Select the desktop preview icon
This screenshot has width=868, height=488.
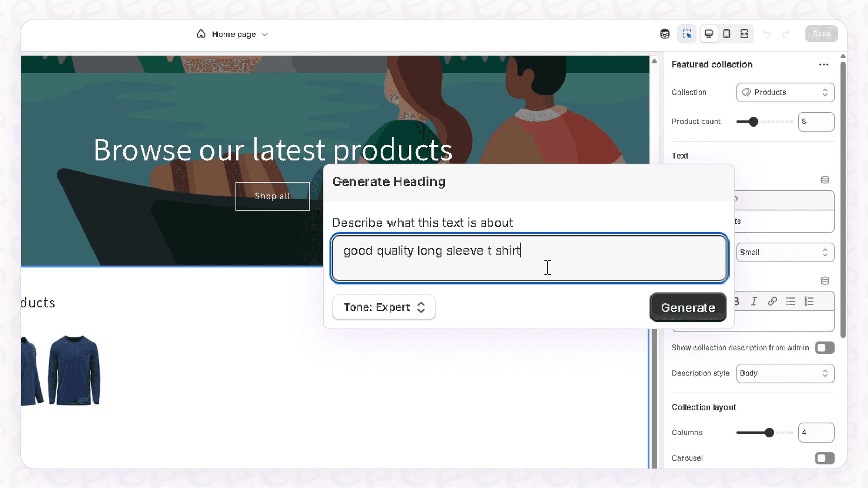709,34
